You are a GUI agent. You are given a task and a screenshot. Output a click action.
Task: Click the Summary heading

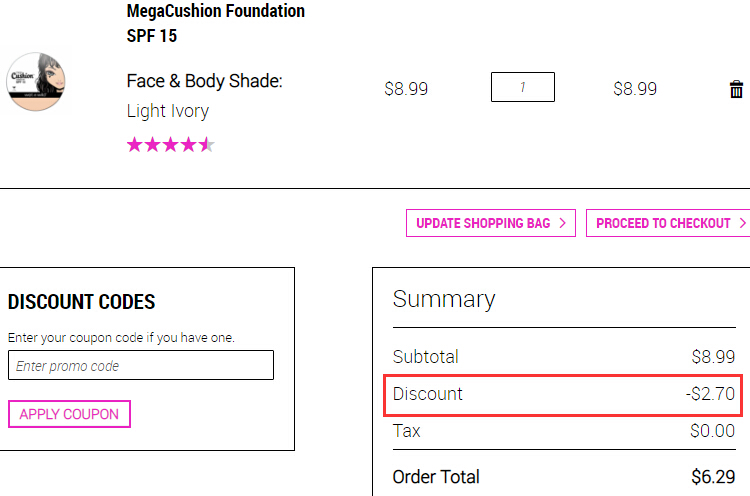click(x=444, y=299)
